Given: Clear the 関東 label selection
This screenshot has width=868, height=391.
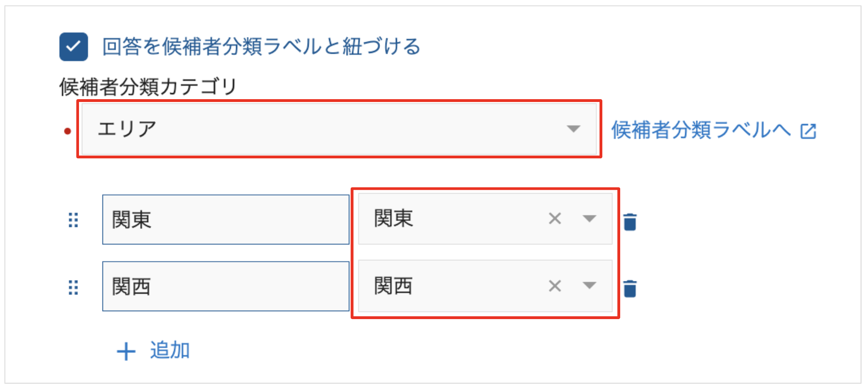Looking at the screenshot, I should [555, 219].
